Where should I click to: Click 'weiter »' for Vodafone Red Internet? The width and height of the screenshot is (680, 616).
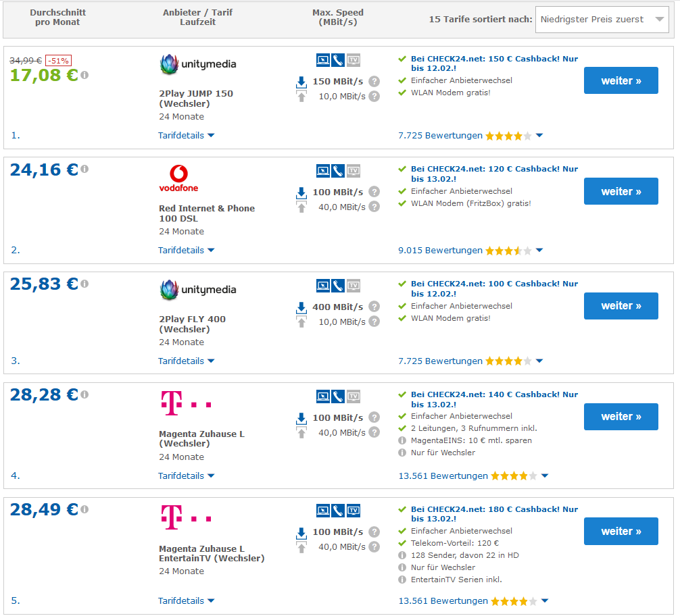[621, 191]
